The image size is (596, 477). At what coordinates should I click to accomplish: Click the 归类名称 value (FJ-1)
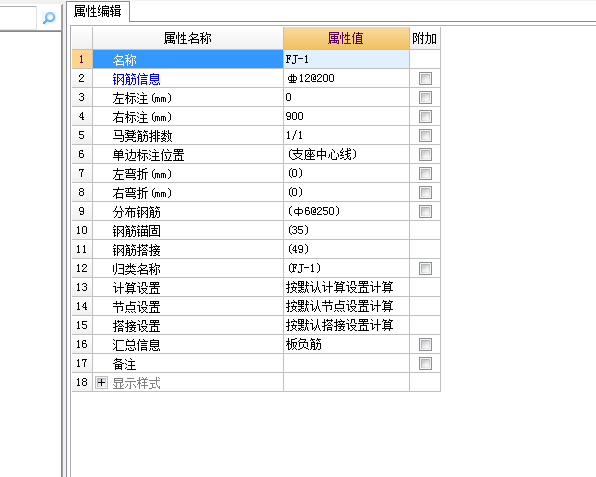coord(304,268)
